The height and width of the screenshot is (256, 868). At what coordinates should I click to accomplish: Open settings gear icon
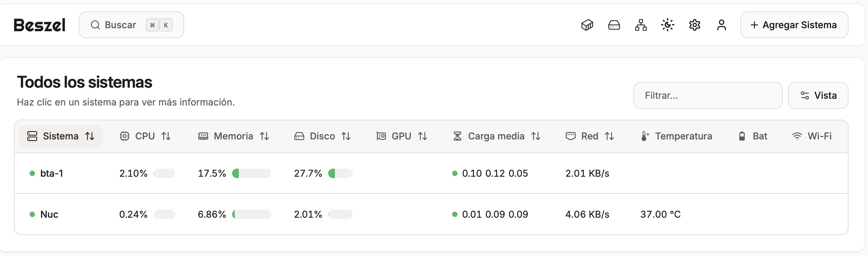click(x=694, y=25)
